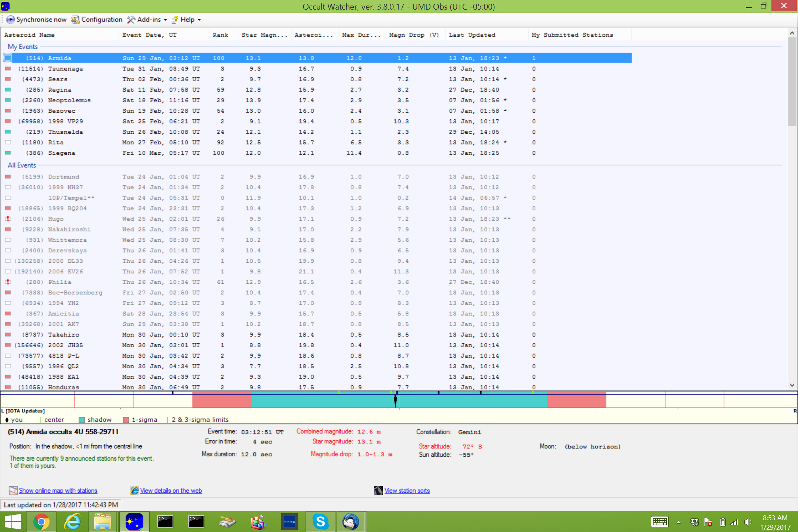
Task: Click the station sorts icon
Action: coord(378,491)
